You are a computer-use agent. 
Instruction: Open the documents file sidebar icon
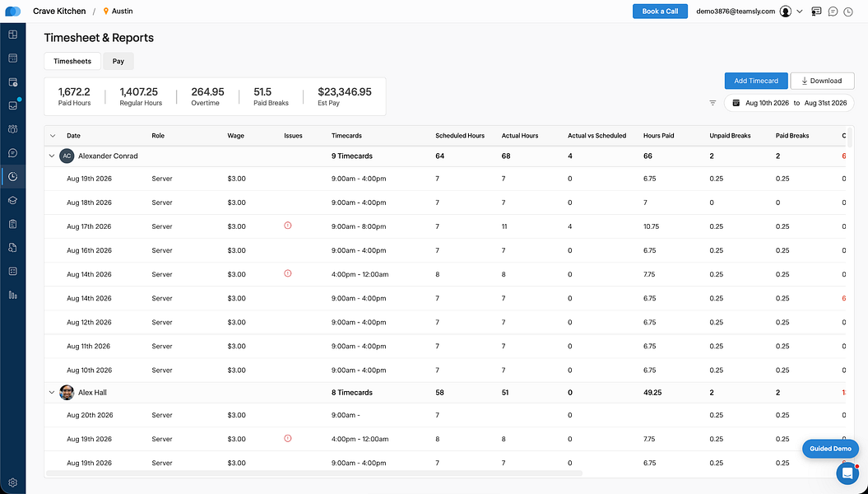[12, 248]
